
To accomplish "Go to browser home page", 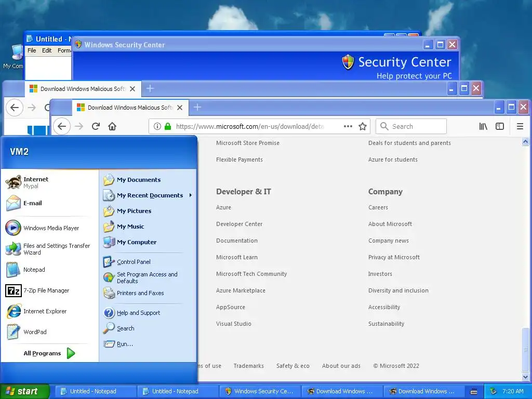I will 112,127.
